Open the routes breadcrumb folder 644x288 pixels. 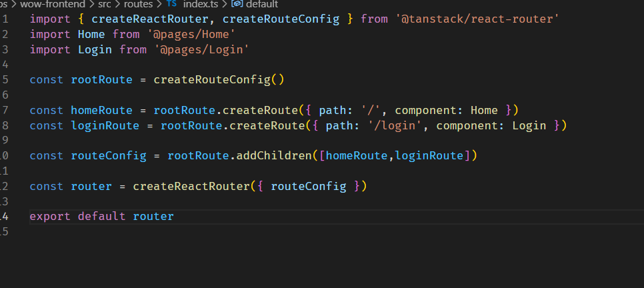[x=139, y=4]
